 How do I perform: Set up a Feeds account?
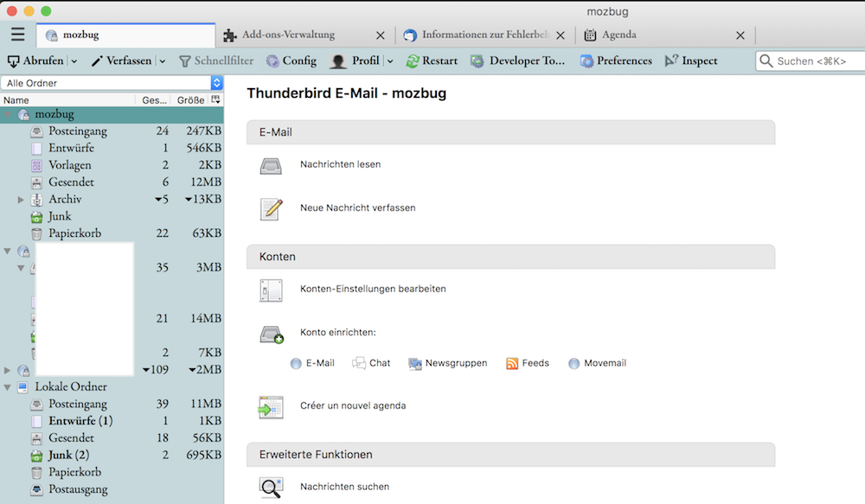click(x=528, y=363)
